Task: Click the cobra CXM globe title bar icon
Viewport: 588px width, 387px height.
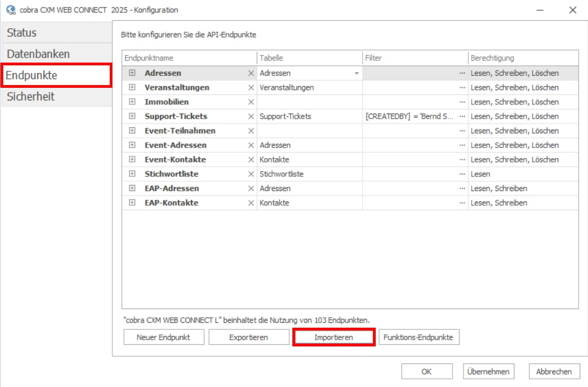Action: (11, 10)
